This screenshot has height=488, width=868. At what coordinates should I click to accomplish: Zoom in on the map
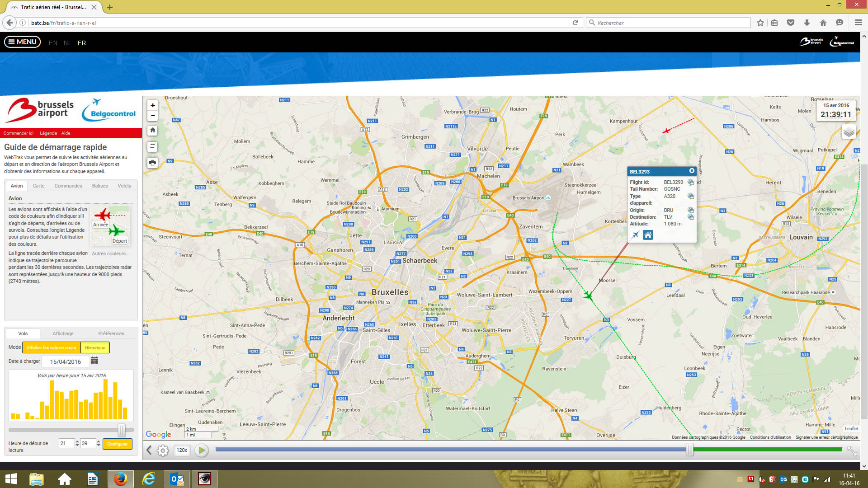click(x=153, y=105)
